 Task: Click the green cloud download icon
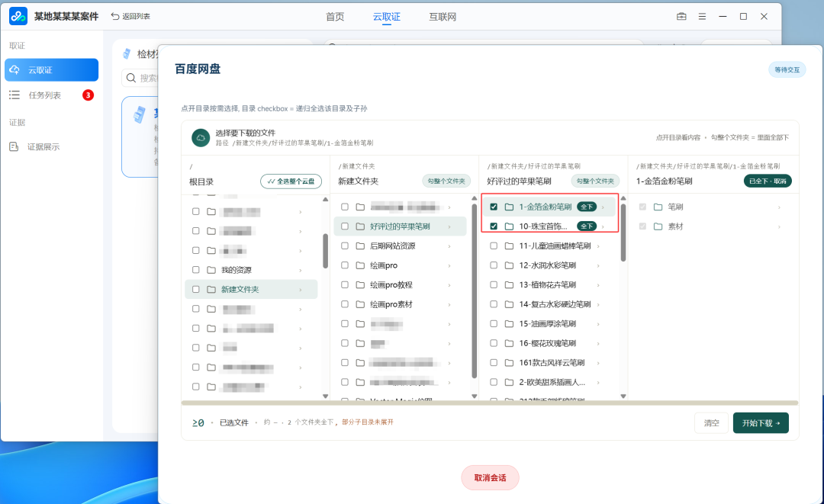pos(200,137)
